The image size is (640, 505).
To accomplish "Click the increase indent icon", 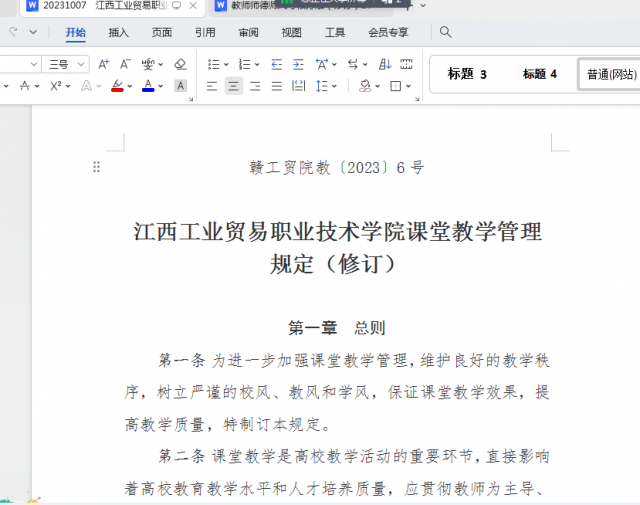I will click(x=296, y=64).
